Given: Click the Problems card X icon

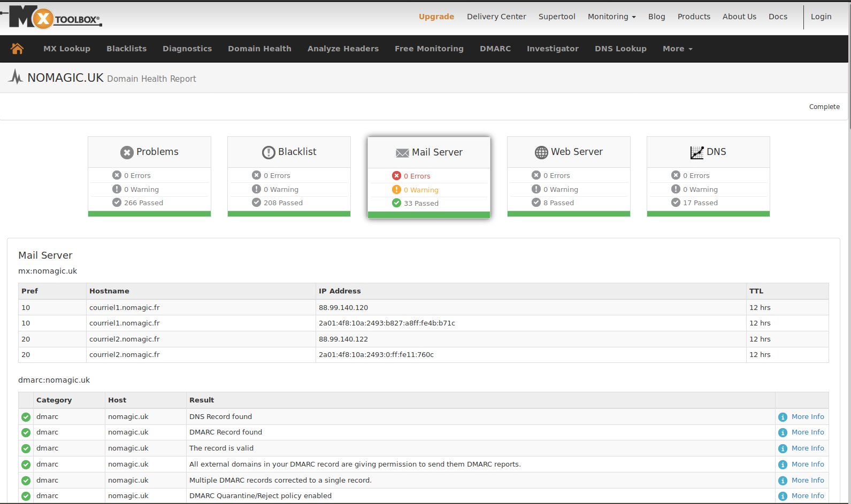Looking at the screenshot, I should [x=127, y=152].
